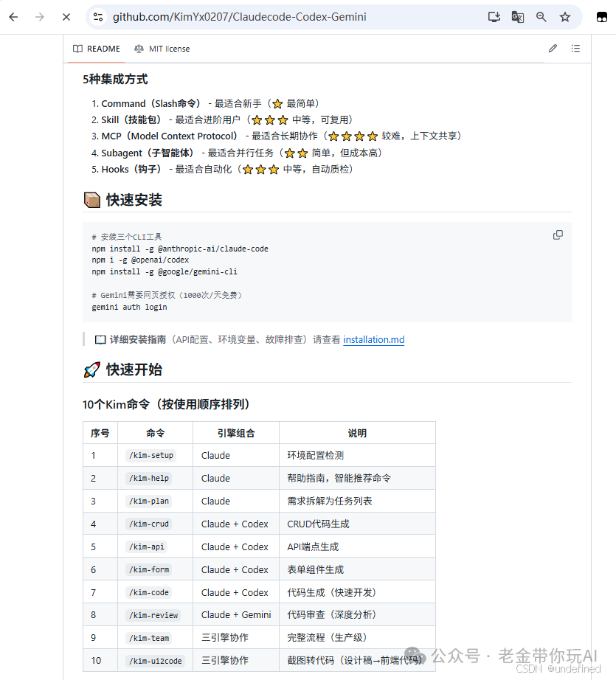The height and width of the screenshot is (680, 616).
Task: Click the CRUD代码生成 description cell
Action: pos(357,524)
